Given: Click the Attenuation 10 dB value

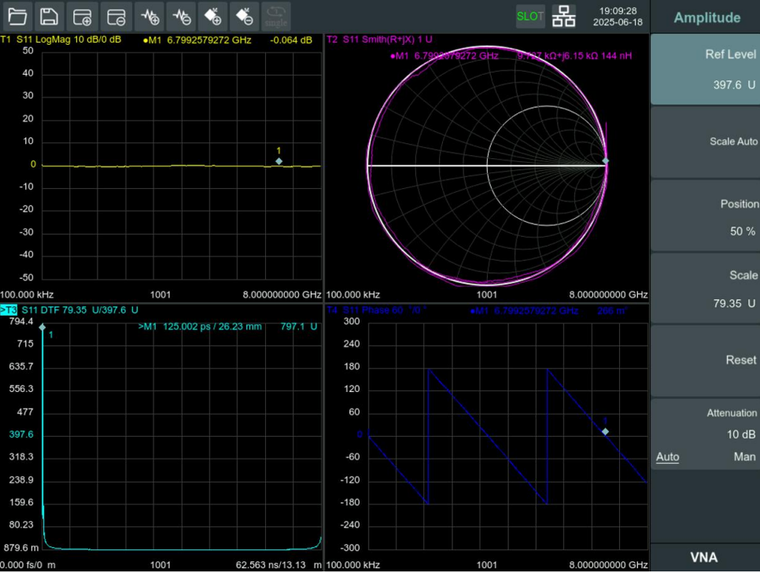Looking at the screenshot, I should pyautogui.click(x=741, y=434).
